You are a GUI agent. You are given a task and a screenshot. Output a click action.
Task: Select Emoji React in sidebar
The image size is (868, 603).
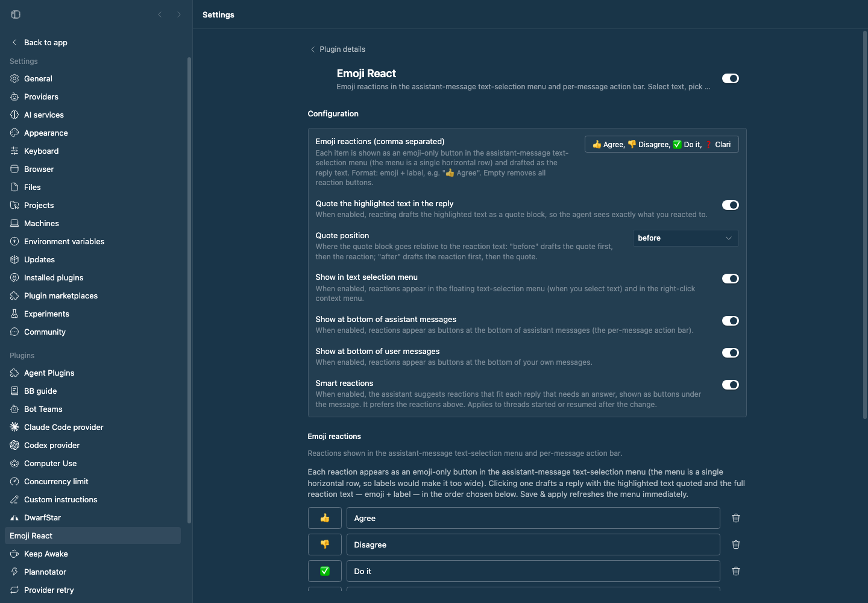pyautogui.click(x=93, y=535)
